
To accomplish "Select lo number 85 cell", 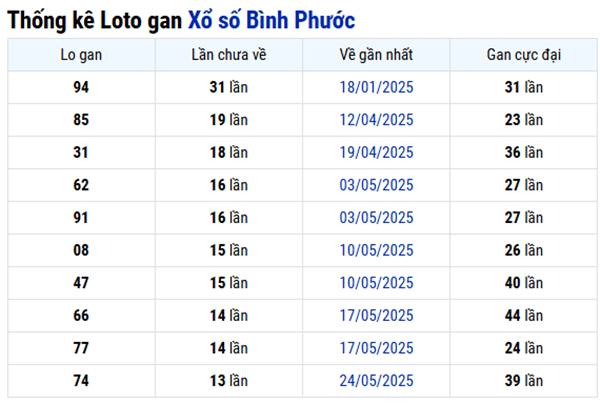I will (81, 120).
